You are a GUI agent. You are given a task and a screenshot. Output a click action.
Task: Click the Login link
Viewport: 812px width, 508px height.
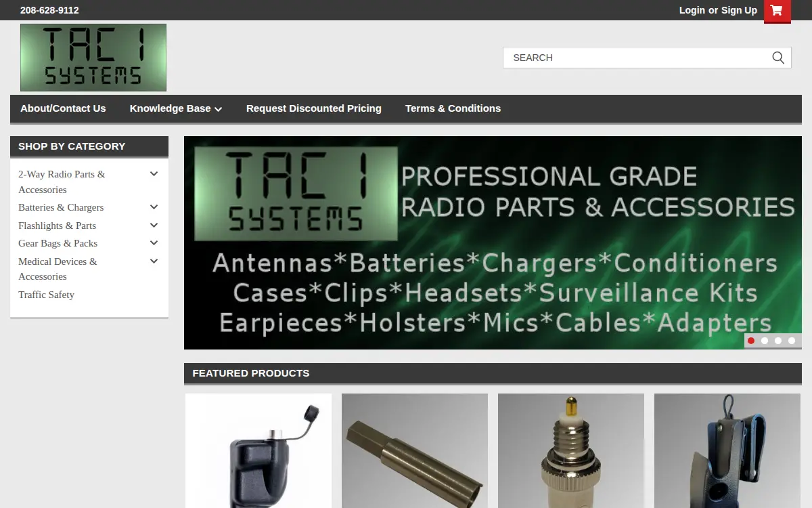click(692, 10)
